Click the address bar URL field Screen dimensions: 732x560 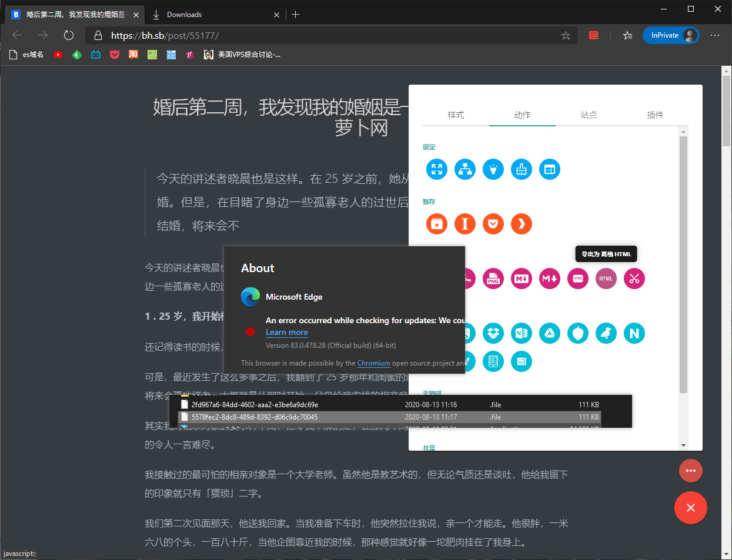click(332, 35)
